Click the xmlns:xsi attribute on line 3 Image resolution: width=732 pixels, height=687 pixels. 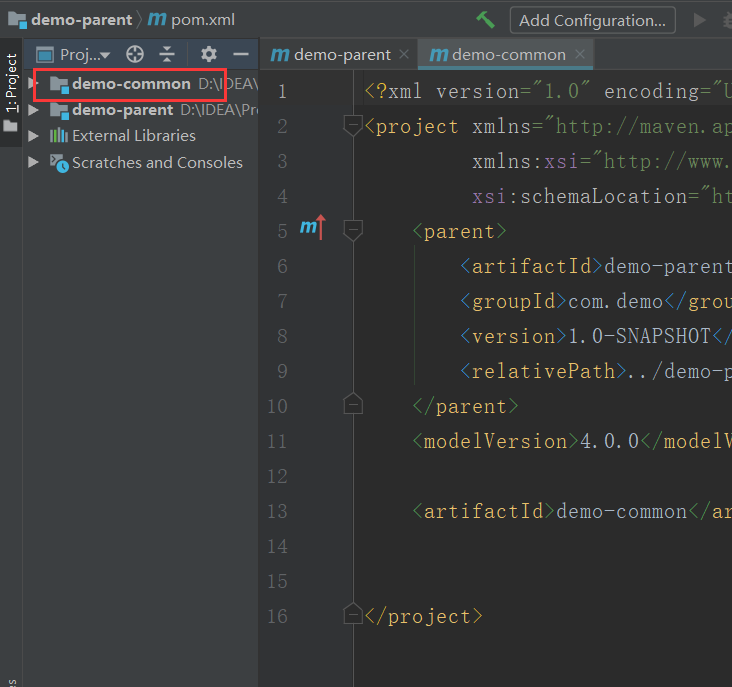602,161
